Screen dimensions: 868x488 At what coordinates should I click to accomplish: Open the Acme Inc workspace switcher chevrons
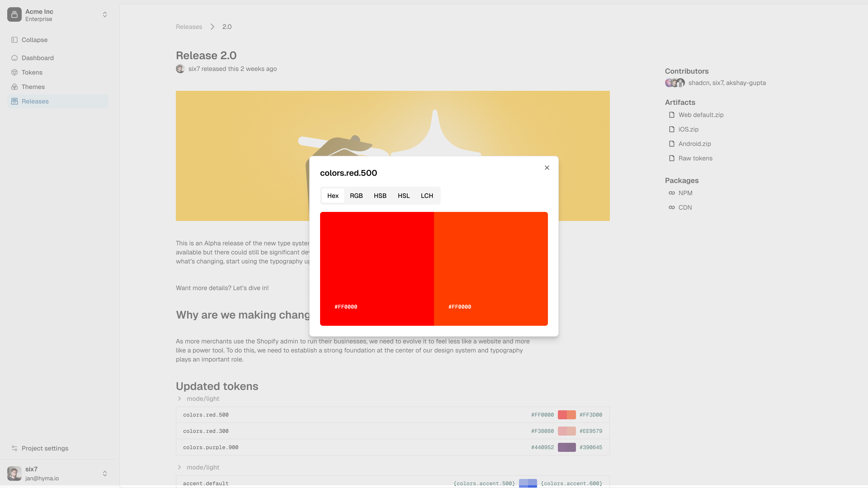coord(105,14)
